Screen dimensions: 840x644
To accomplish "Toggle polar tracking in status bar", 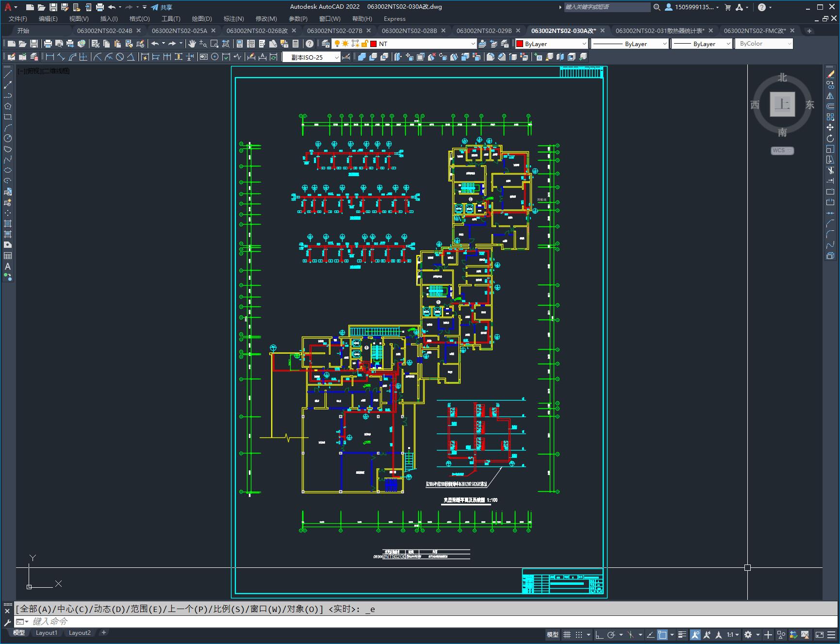I will pyautogui.click(x=611, y=634).
